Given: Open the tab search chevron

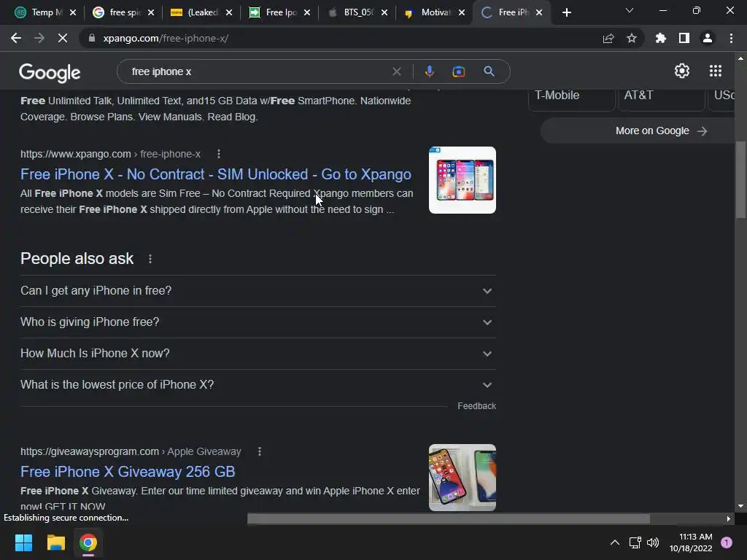Looking at the screenshot, I should point(630,10).
